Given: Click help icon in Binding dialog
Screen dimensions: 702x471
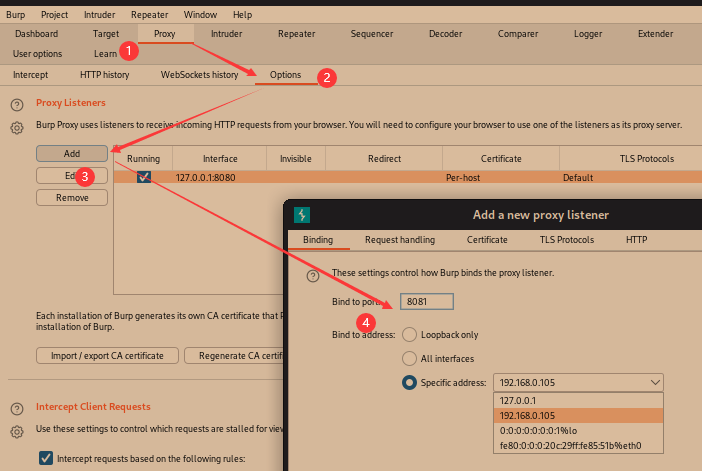Looking at the screenshot, I should click(x=313, y=276).
